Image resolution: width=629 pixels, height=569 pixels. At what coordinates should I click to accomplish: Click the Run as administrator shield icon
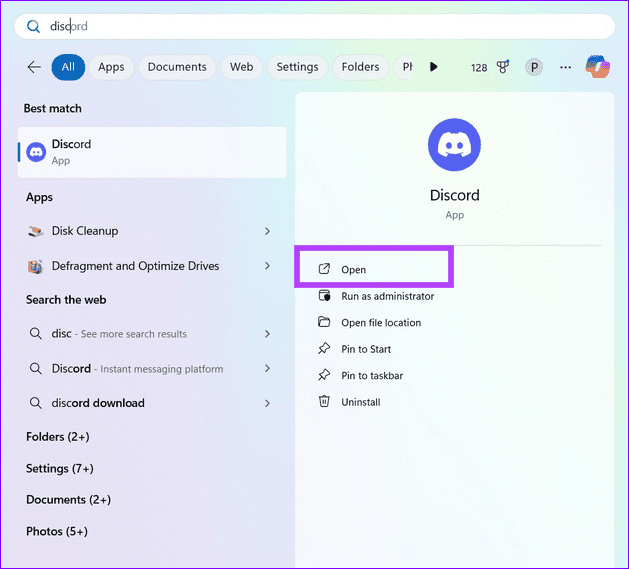pos(324,296)
